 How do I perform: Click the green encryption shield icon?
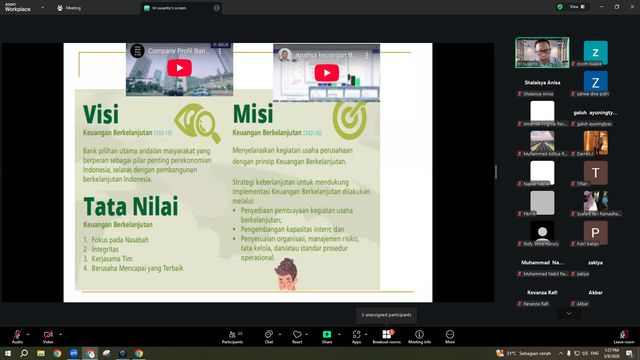(x=560, y=7)
